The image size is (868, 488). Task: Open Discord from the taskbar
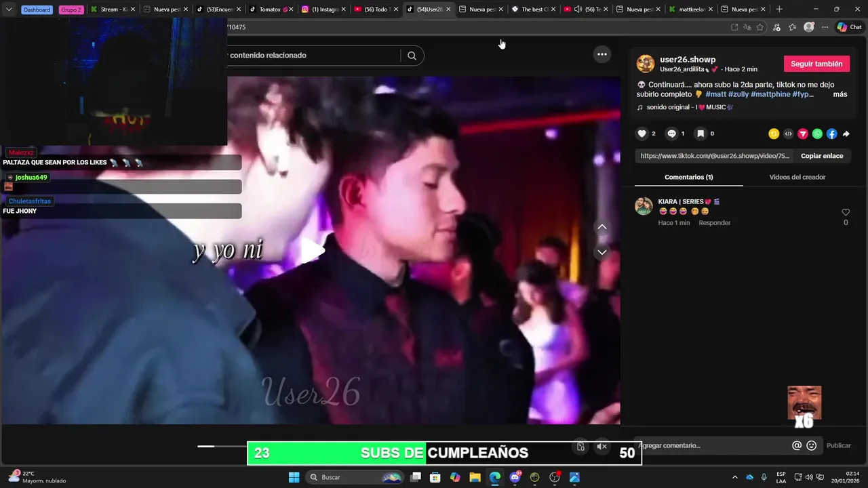(x=515, y=477)
